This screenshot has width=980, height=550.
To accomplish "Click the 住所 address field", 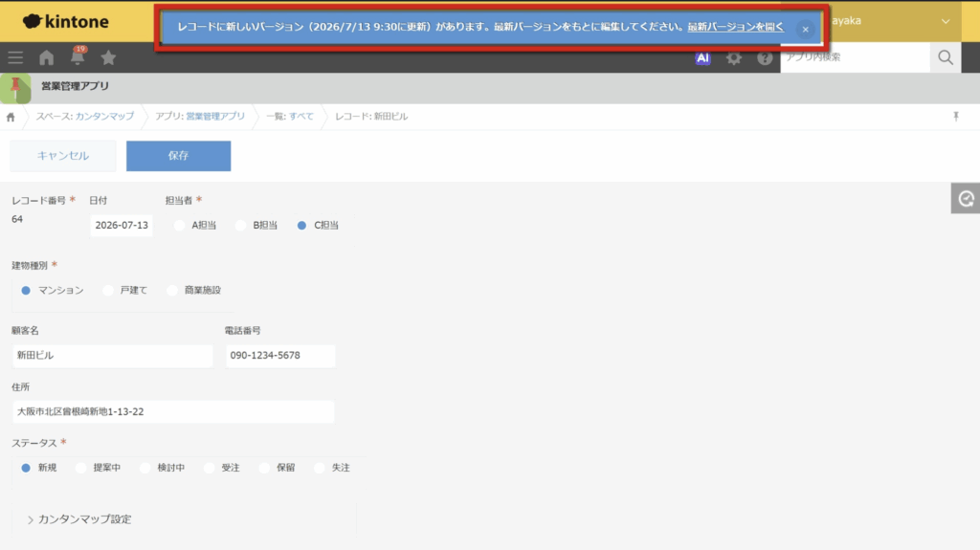I will [x=173, y=412].
